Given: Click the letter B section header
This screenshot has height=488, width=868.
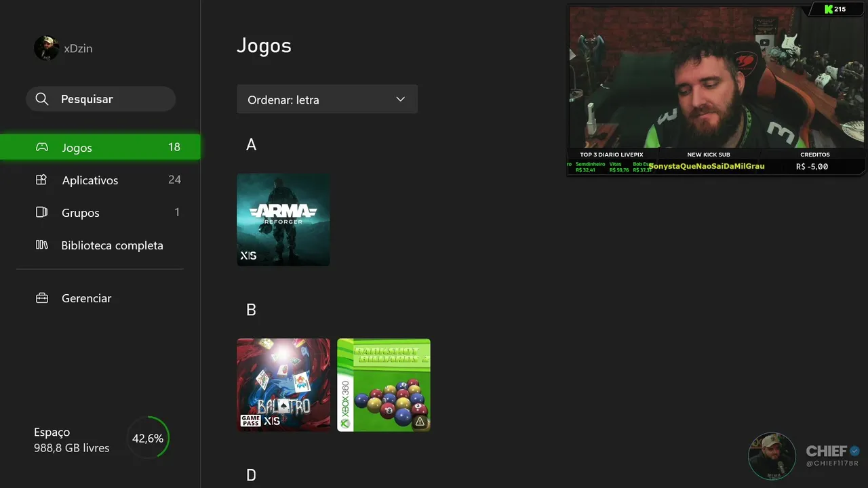Looking at the screenshot, I should pos(251,310).
